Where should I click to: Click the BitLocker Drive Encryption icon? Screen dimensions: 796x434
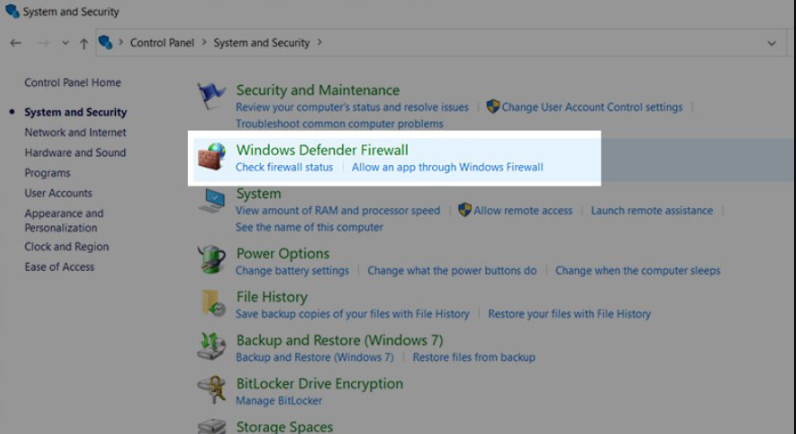[x=211, y=389]
